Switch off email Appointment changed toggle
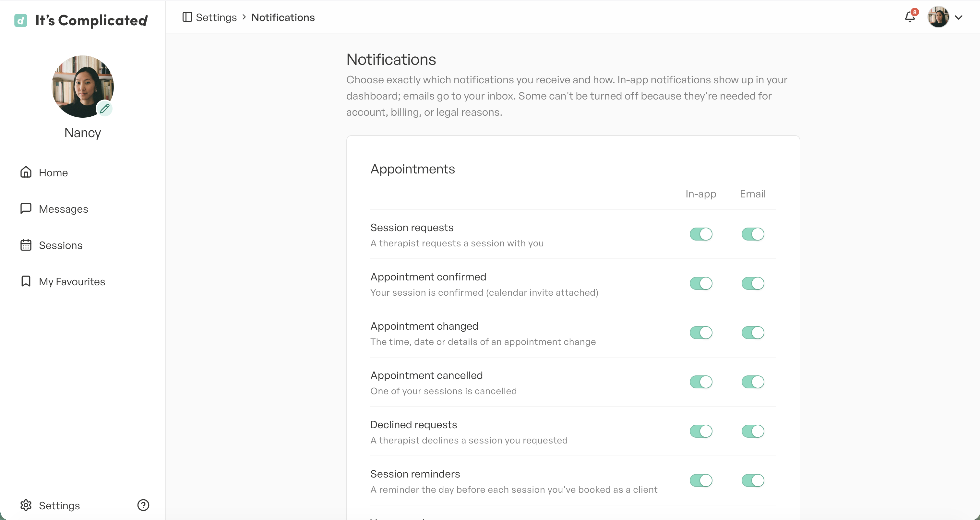 coord(752,333)
